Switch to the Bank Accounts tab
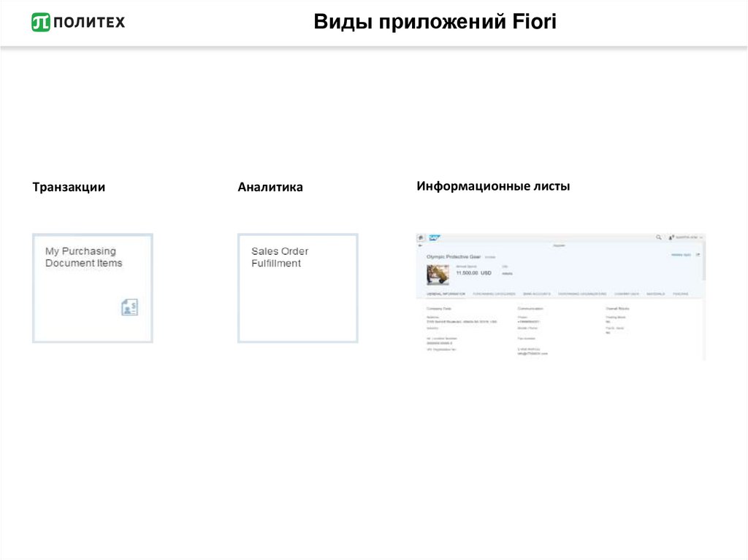Image resolution: width=748 pixels, height=560 pixels. tap(536, 294)
